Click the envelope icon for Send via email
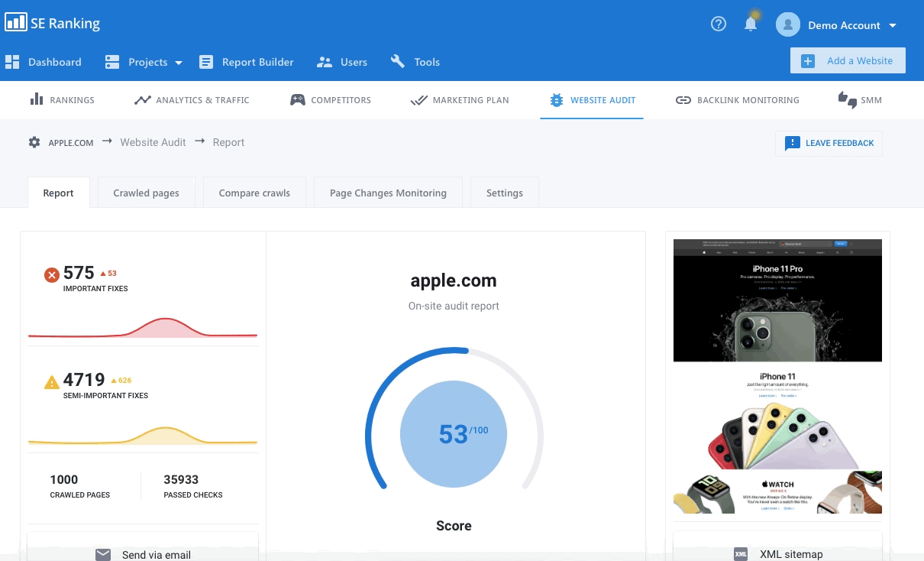 coord(103,555)
